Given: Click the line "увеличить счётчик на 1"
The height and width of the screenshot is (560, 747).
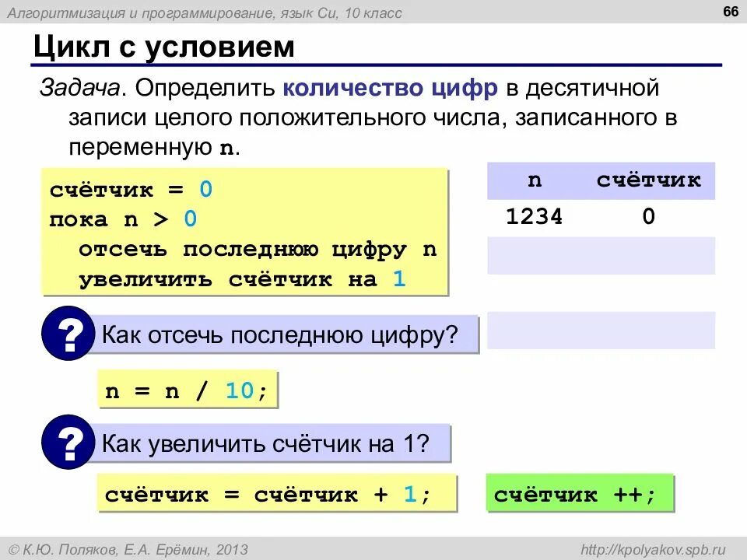Looking at the screenshot, I should click(x=243, y=279).
